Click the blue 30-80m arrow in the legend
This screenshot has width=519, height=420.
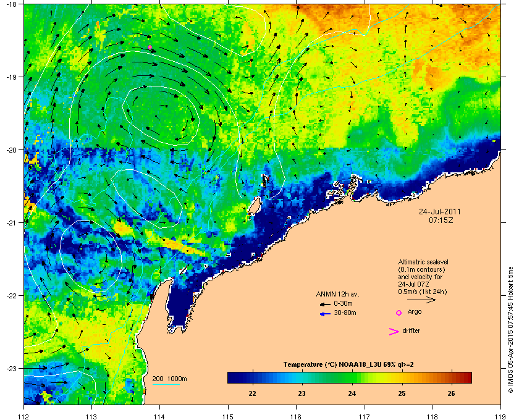325,314
